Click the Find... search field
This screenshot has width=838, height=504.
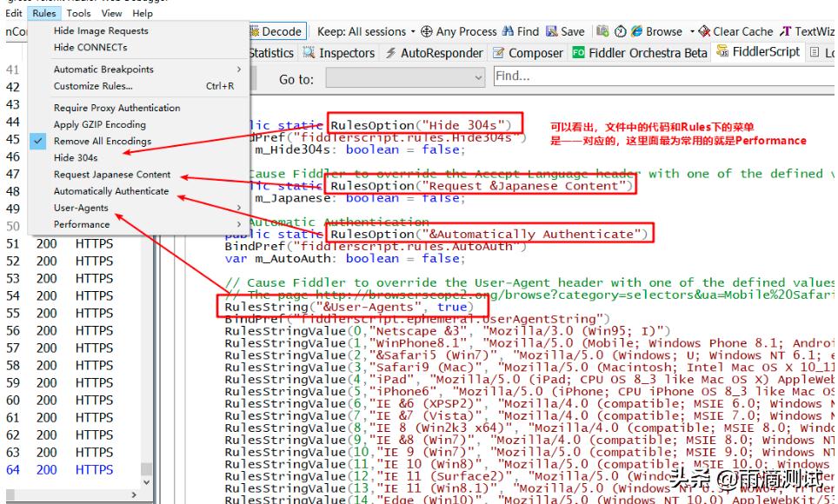661,76
